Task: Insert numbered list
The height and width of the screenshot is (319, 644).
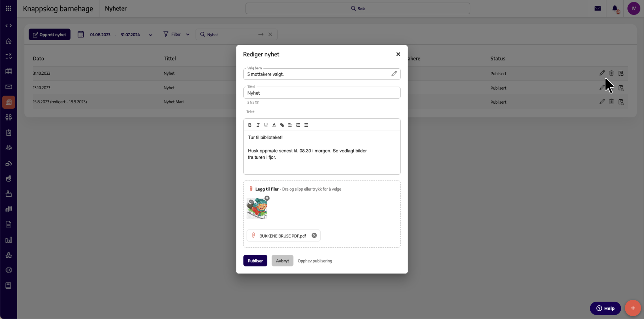Action: [x=298, y=125]
